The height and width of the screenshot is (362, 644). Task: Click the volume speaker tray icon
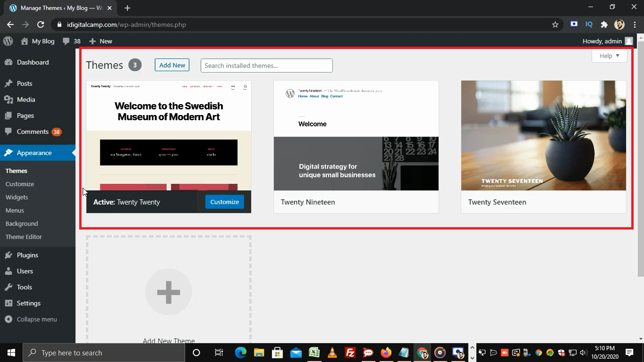pyautogui.click(x=584, y=353)
